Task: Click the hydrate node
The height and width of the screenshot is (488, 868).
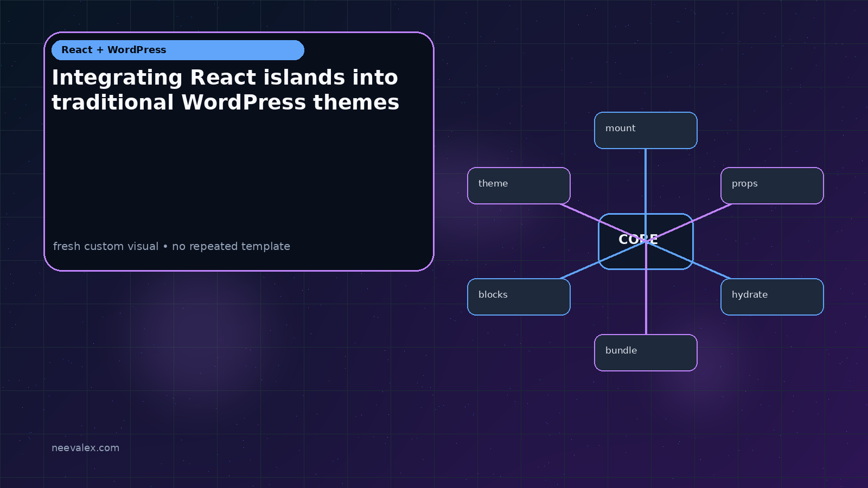Action: click(x=772, y=297)
